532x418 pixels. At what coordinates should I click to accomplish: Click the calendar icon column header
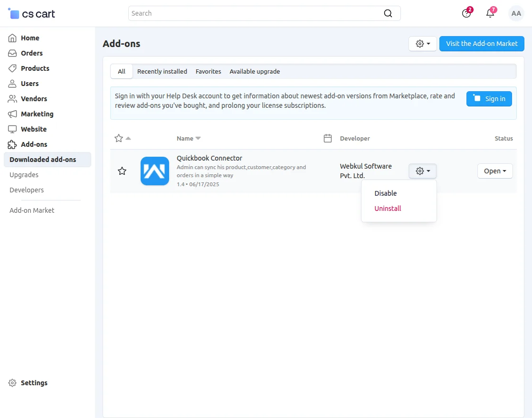click(327, 138)
